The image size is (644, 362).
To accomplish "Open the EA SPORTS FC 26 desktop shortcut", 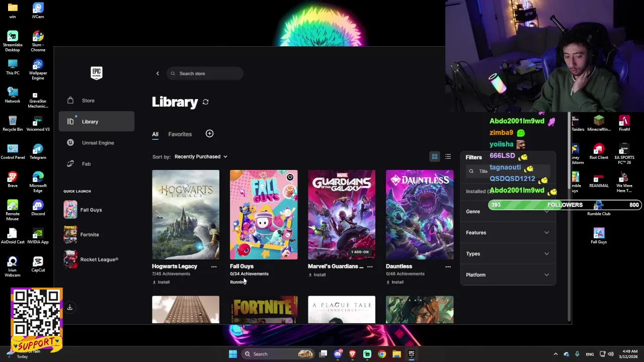I will click(624, 154).
